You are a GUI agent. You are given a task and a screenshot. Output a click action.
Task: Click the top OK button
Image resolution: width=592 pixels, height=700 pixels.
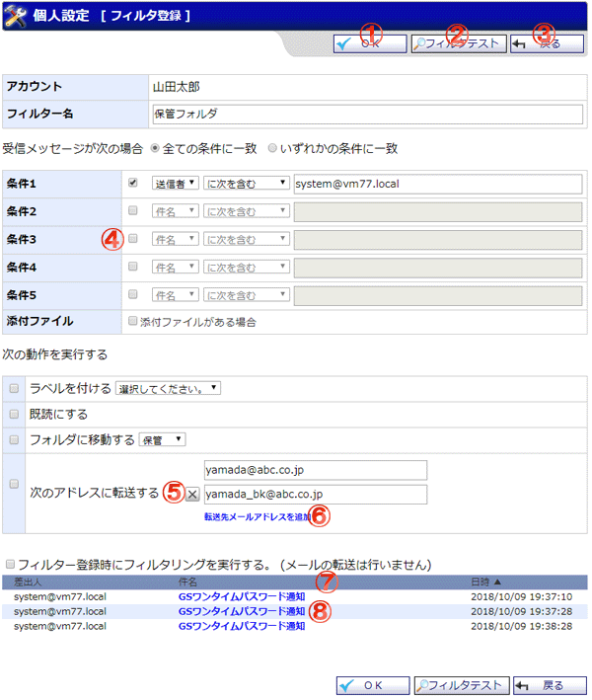tap(370, 43)
